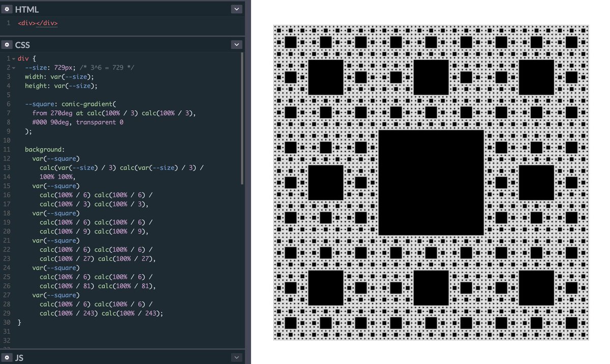Place cursor inside the div tag
This screenshot has height=364, width=610.
tap(26, 23)
